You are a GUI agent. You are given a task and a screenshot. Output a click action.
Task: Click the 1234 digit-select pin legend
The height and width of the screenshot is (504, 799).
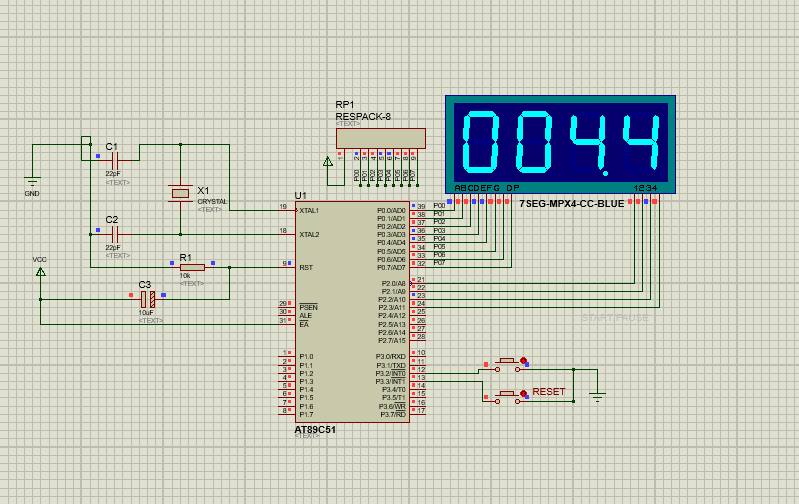coord(646,188)
